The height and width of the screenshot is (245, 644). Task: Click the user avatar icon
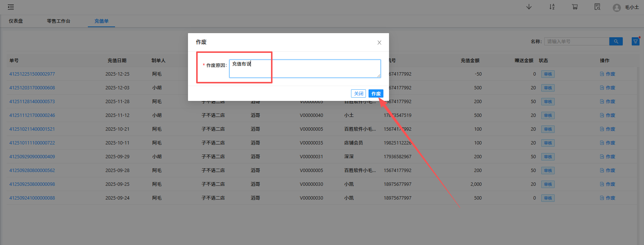(x=616, y=7)
